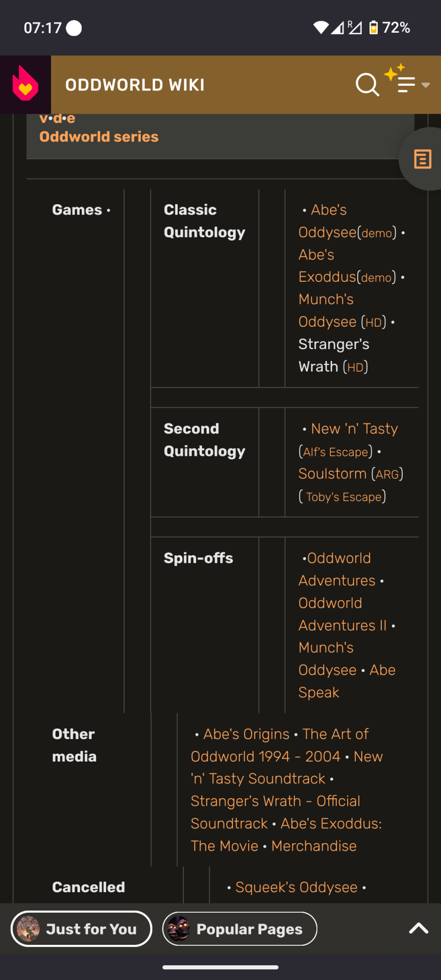Open the floating table of contents icon

pyautogui.click(x=422, y=159)
